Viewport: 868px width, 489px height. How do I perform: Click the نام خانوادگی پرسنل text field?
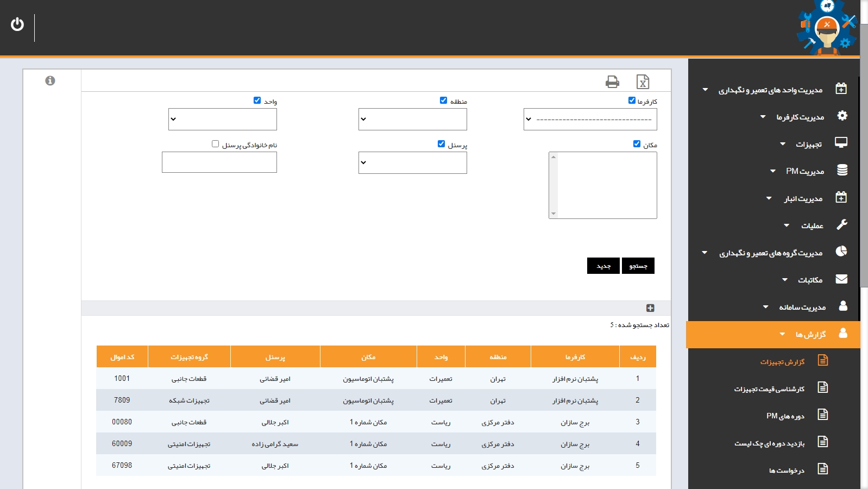219,162
